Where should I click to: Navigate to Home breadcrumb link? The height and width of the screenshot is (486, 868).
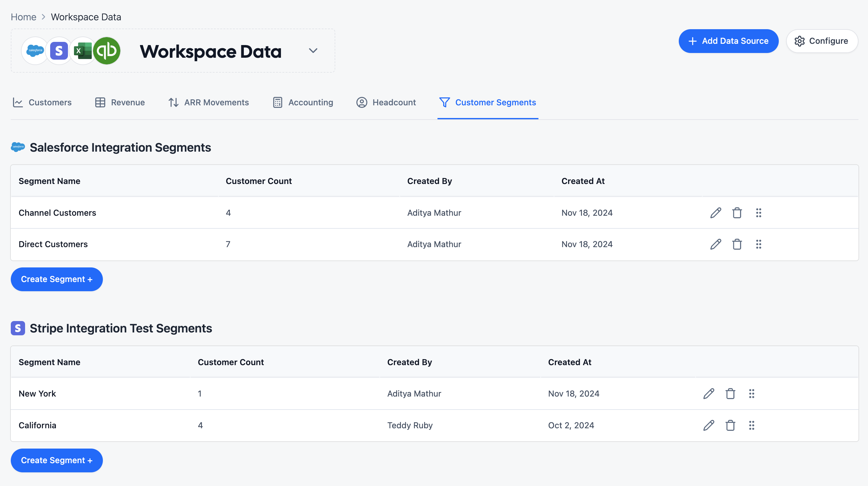click(x=23, y=17)
